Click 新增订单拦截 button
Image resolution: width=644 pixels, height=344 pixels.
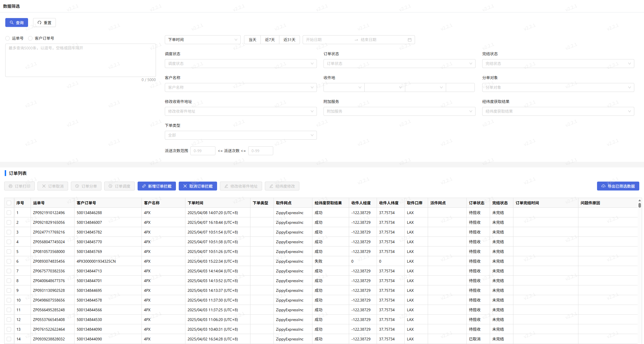(x=157, y=186)
